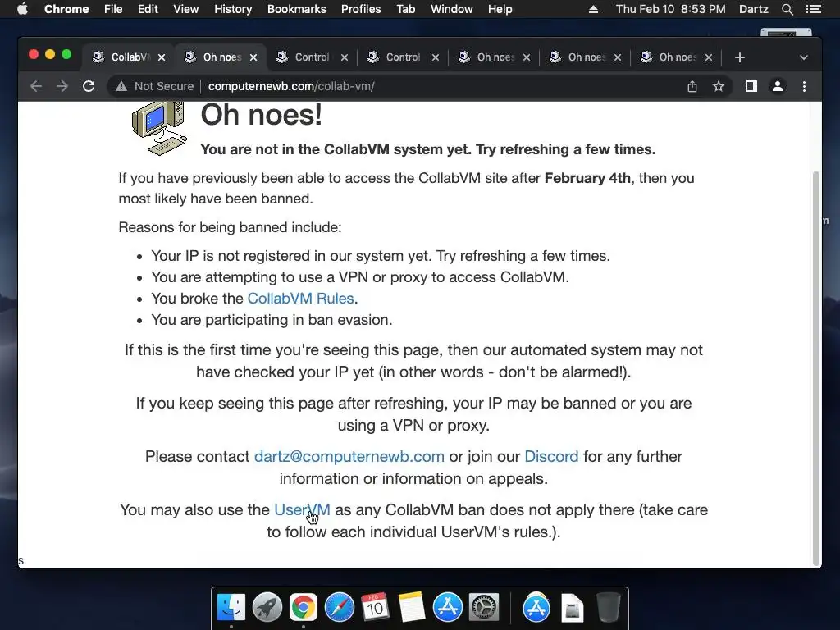
Task: Click the retro computer image
Action: coord(160,129)
